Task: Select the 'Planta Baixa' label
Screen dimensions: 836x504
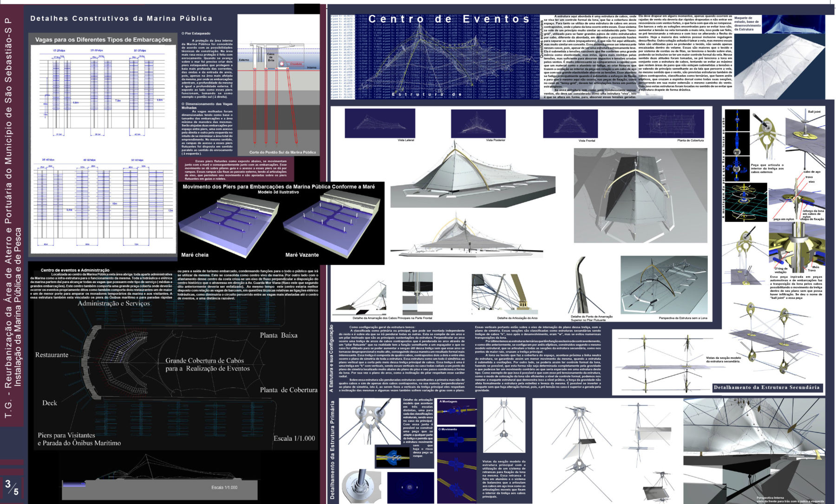Action: pos(279,335)
